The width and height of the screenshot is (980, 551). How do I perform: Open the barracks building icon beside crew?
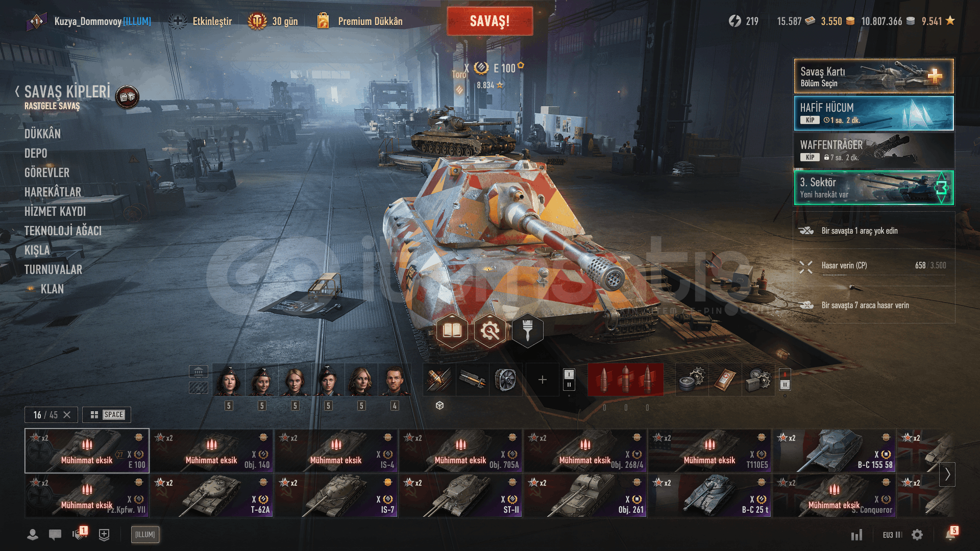click(x=199, y=371)
